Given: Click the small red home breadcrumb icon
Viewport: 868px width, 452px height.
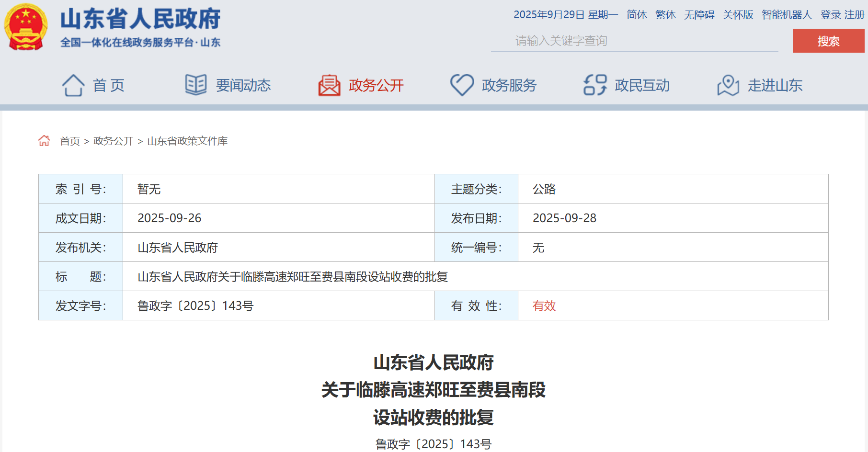Looking at the screenshot, I should pyautogui.click(x=44, y=141).
